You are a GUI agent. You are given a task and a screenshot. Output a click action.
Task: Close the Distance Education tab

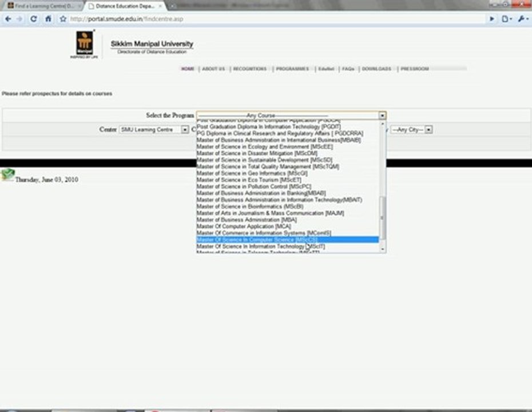tap(160, 6)
